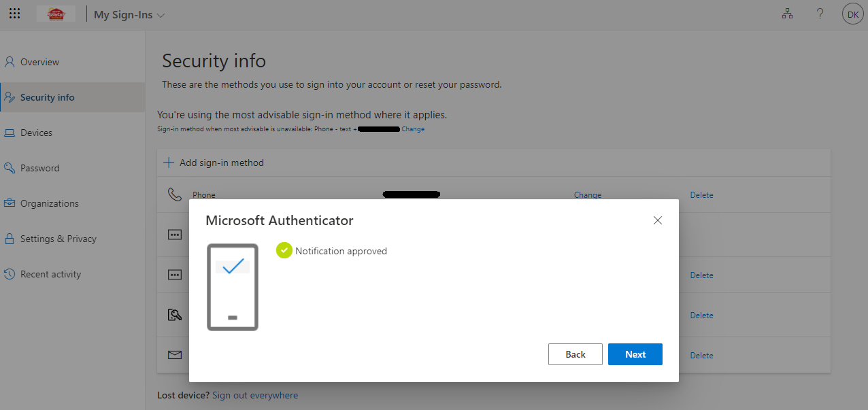Image resolution: width=868 pixels, height=410 pixels.
Task: Open the Overview page
Action: pos(39,62)
